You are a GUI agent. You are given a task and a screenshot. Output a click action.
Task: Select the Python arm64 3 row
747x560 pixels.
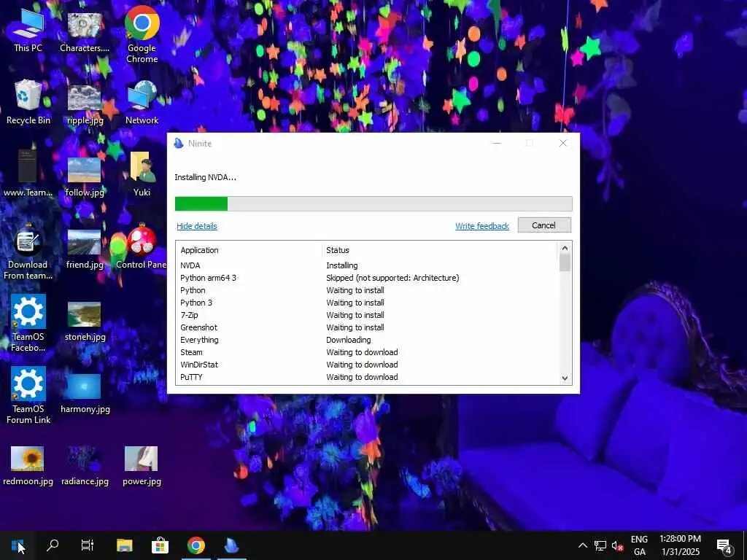367,278
